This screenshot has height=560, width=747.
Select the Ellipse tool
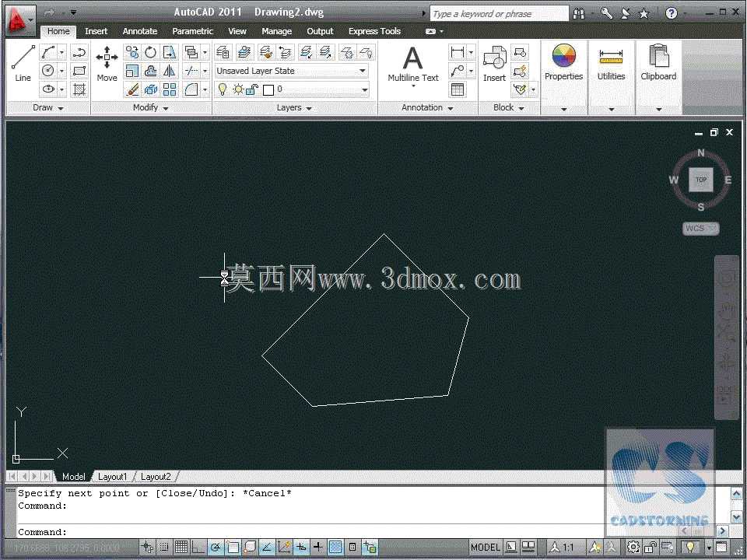pyautogui.click(x=48, y=89)
